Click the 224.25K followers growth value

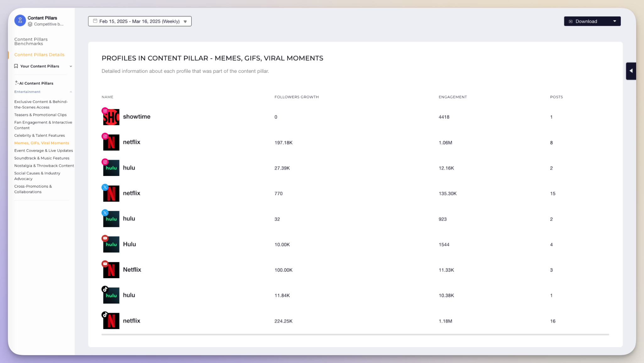283,321
